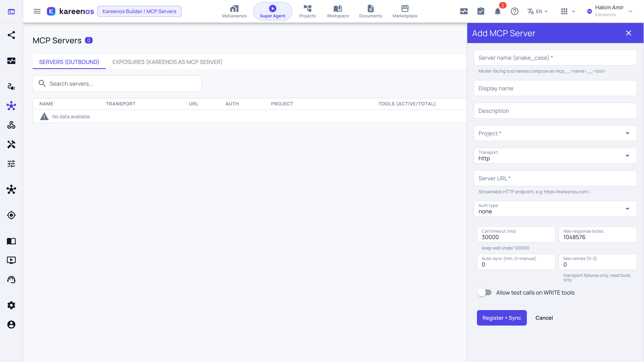Image resolution: width=644 pixels, height=362 pixels.
Task: Click the MCP Servers count badge
Action: pyautogui.click(x=89, y=40)
